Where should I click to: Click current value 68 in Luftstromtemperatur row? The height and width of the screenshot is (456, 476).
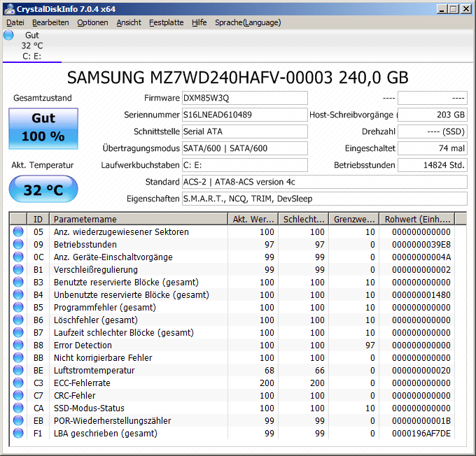click(269, 371)
